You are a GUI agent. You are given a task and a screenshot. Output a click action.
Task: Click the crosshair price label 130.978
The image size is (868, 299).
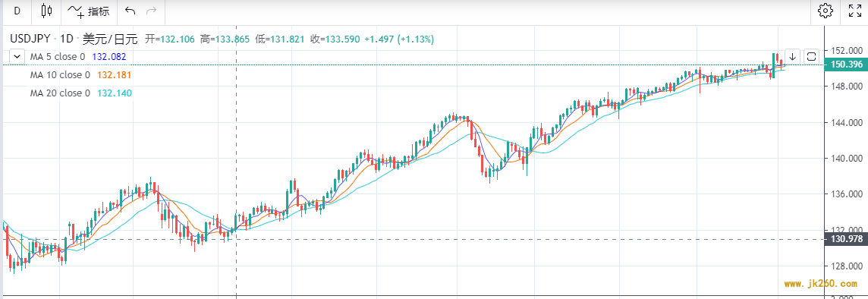click(845, 239)
